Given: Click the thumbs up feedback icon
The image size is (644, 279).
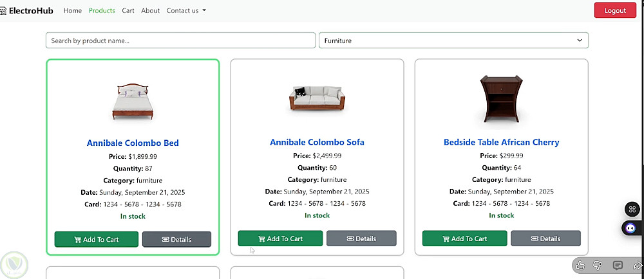Looking at the screenshot, I should tap(580, 265).
